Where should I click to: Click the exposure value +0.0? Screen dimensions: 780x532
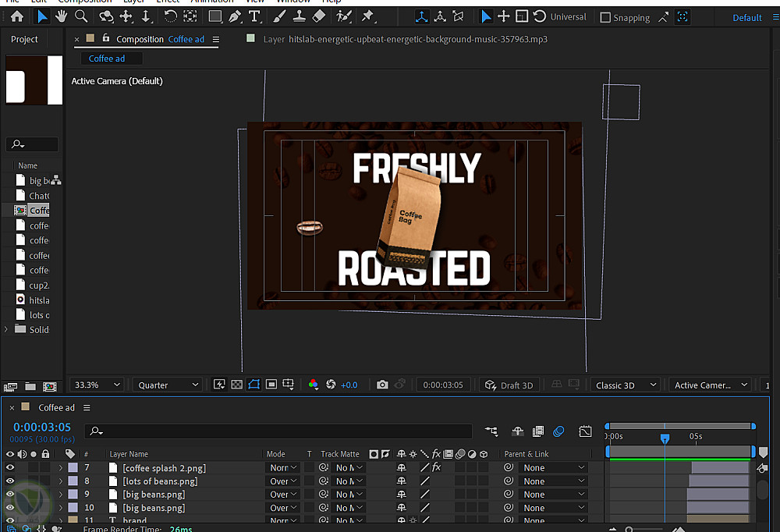pos(349,385)
